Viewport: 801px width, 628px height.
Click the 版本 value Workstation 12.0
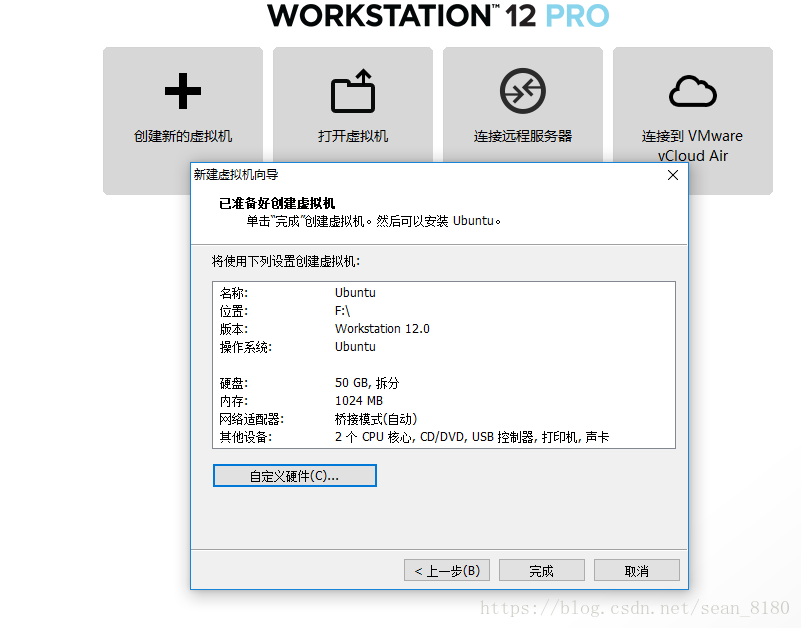(382, 329)
